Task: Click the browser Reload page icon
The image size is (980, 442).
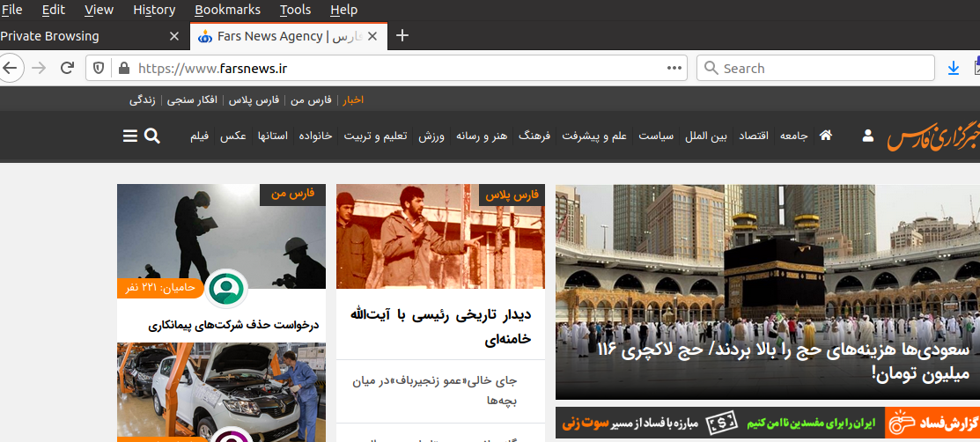Action: click(67, 68)
